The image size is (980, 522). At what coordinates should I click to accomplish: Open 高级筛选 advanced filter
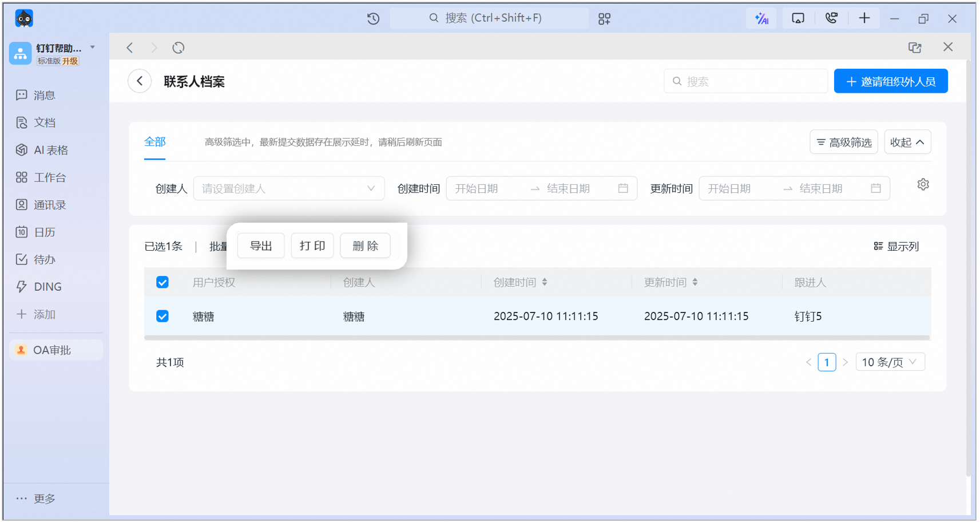pyautogui.click(x=844, y=142)
